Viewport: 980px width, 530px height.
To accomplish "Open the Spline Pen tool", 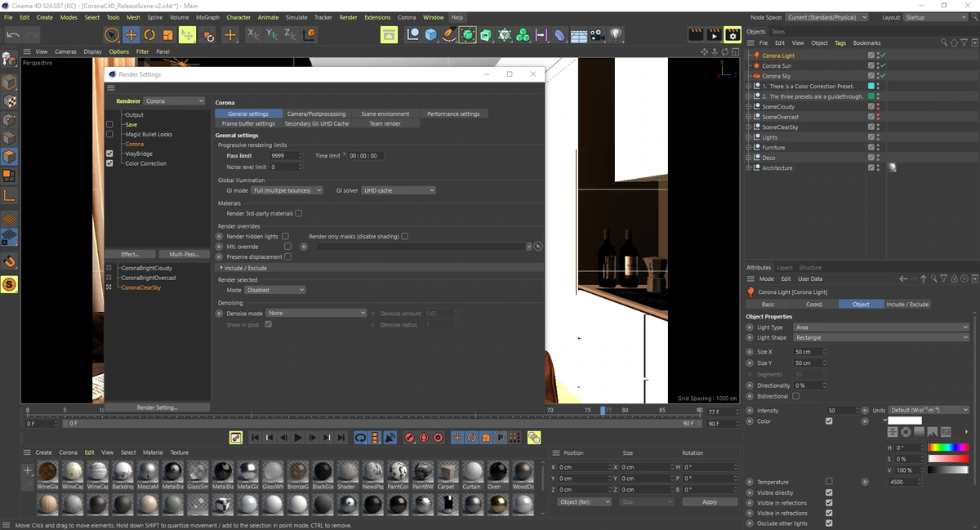I will 449,34.
